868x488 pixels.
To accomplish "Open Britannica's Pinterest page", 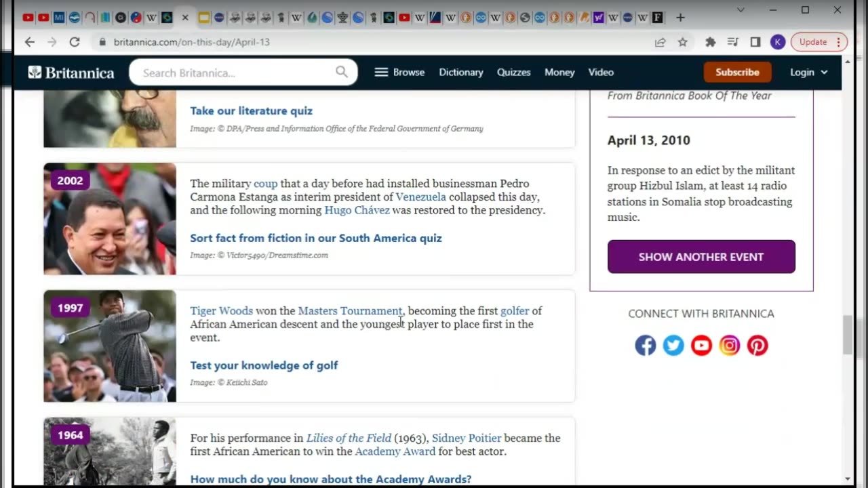I will click(x=757, y=346).
